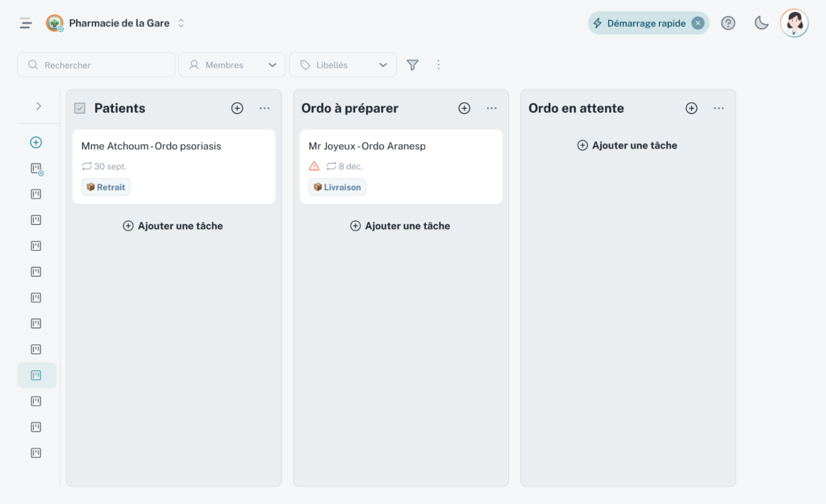Dismiss the Démarrage rapide banner
Viewport: 826px width, 504px height.
point(698,23)
